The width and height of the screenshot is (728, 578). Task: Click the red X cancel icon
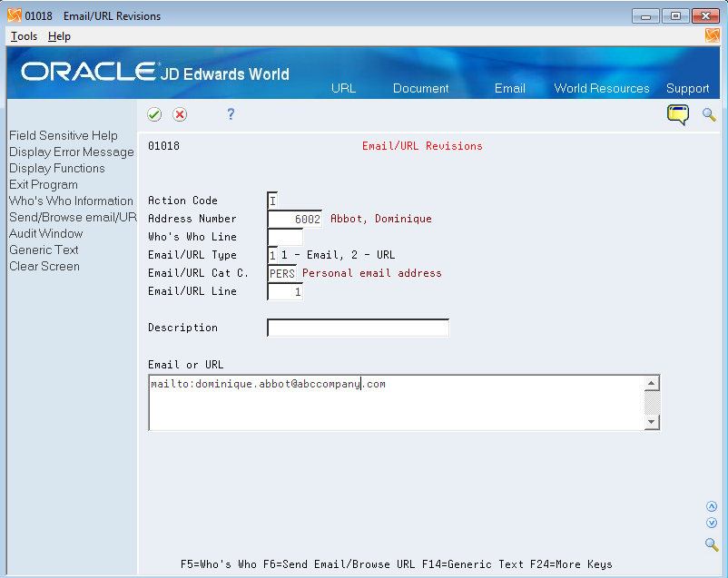pos(180,114)
